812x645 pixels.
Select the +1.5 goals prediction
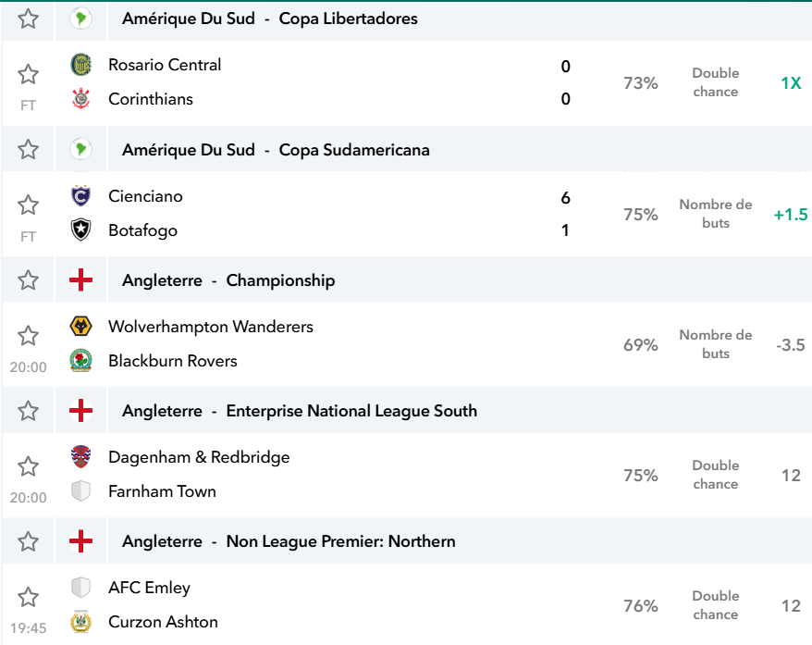point(790,215)
